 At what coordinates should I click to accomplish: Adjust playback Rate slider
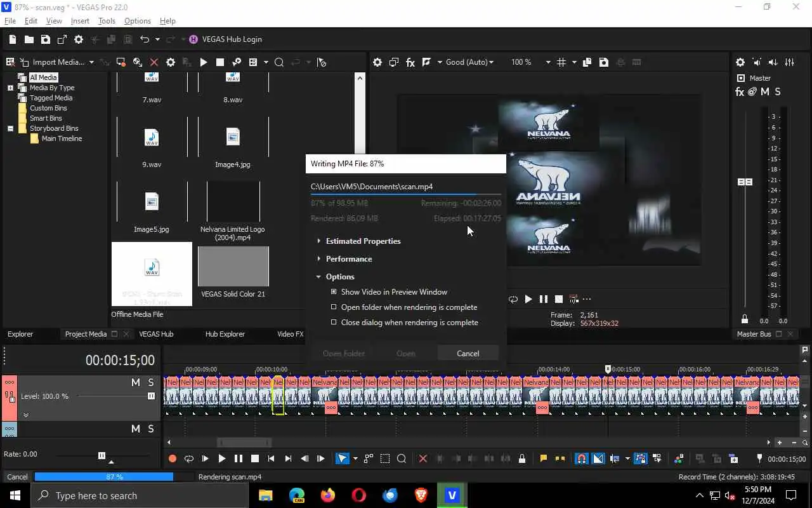[x=101, y=455]
